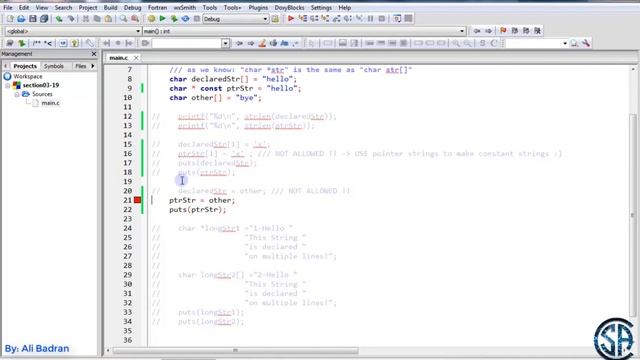
Task: Click the red Debug/Continue arrow icon
Action: pos(291,19)
